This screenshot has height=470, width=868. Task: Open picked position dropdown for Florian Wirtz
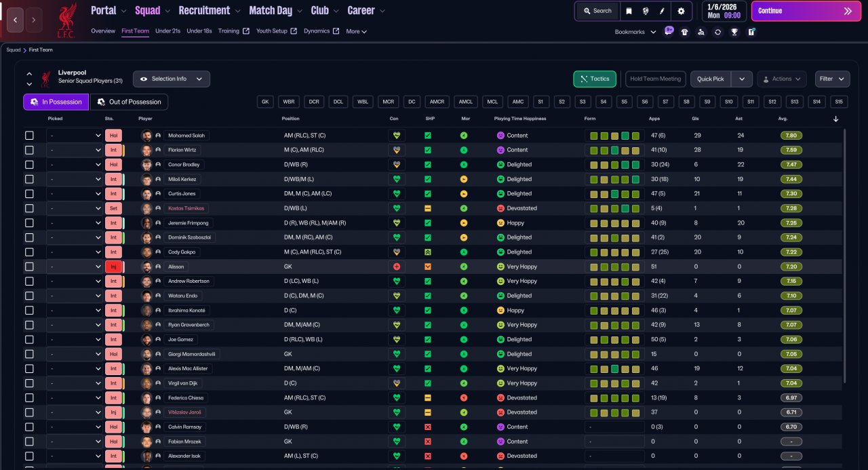pyautogui.click(x=75, y=150)
